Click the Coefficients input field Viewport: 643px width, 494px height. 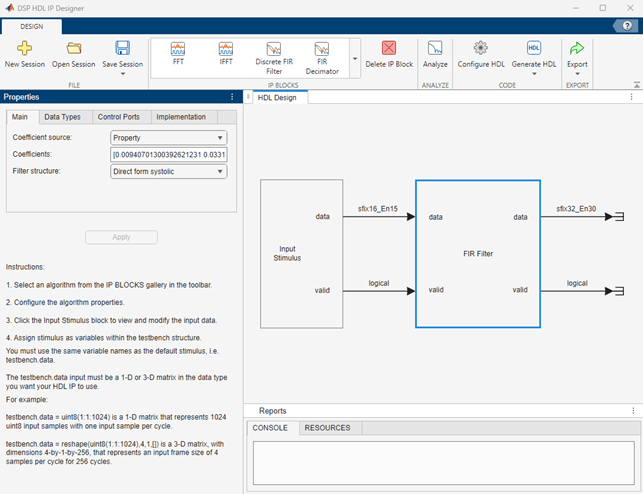(169, 155)
